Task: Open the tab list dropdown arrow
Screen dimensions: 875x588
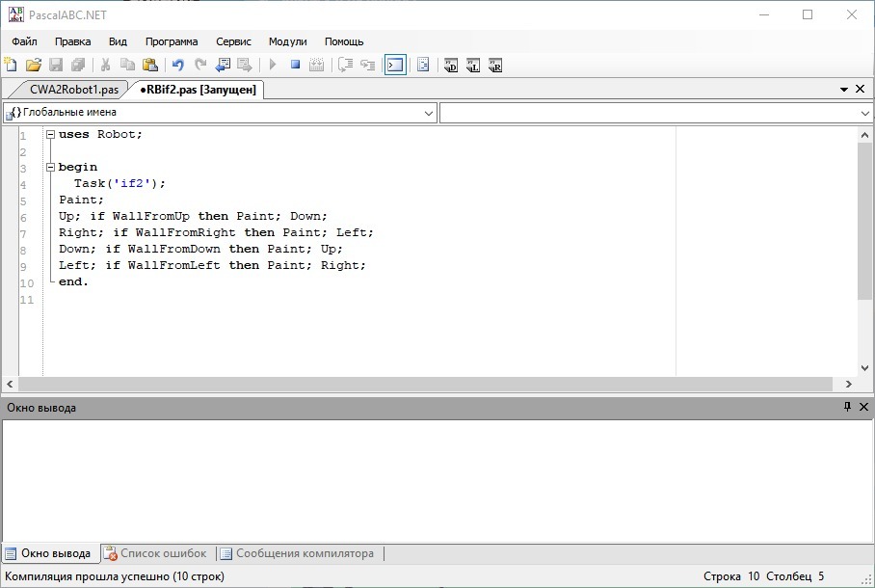Action: [x=844, y=90]
